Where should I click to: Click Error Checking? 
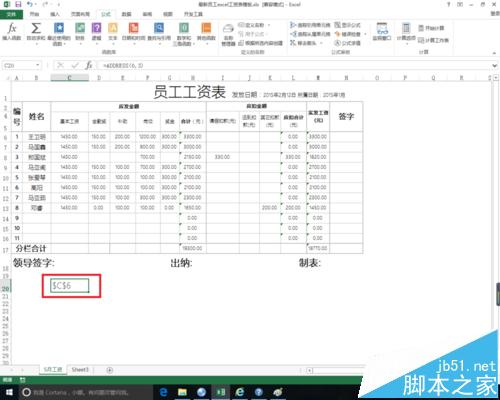348,34
